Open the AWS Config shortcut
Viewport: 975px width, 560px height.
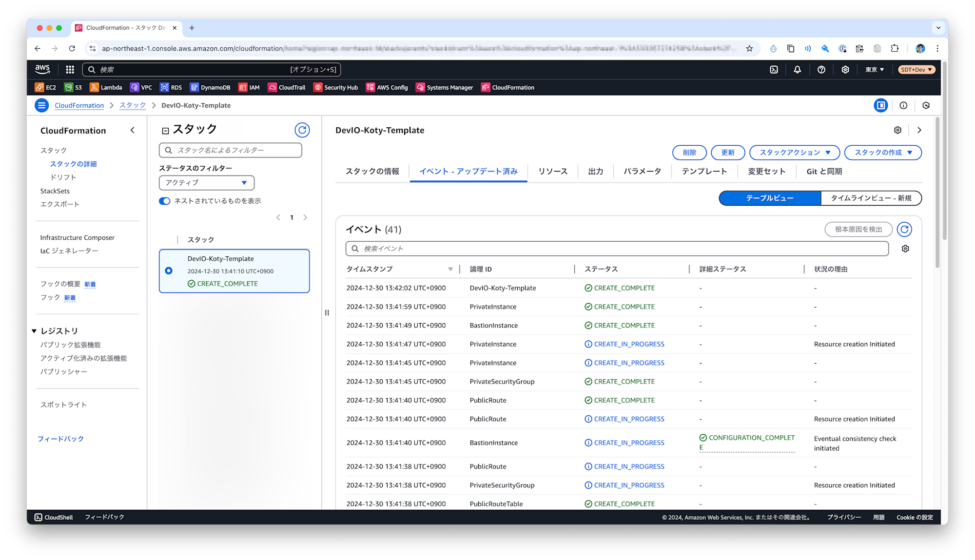[387, 88]
